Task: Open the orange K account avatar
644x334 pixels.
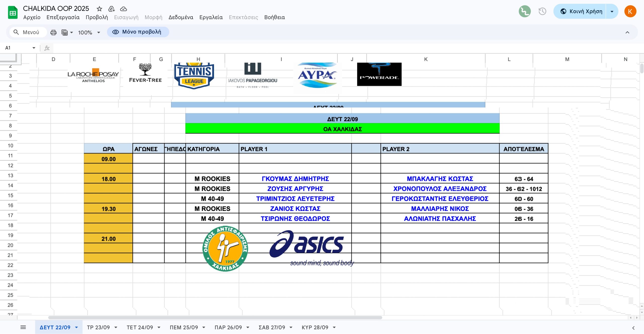Action: [630, 11]
